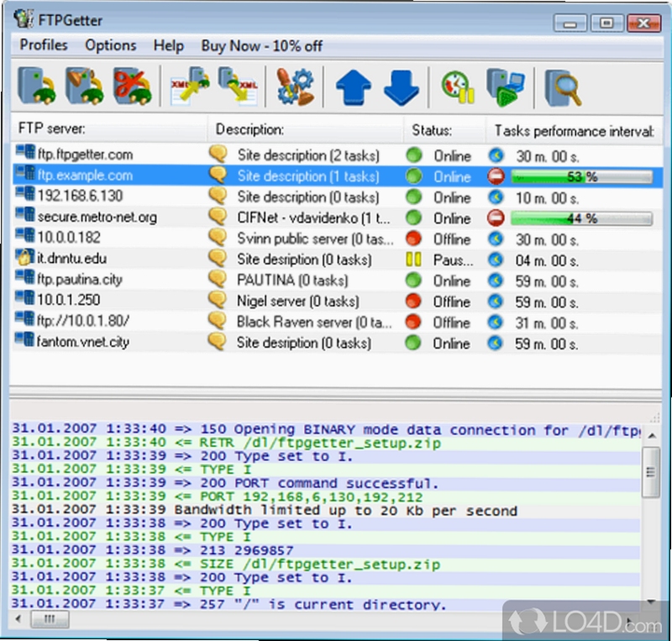Open the Options menu
This screenshot has height=641, width=672.
tap(111, 45)
